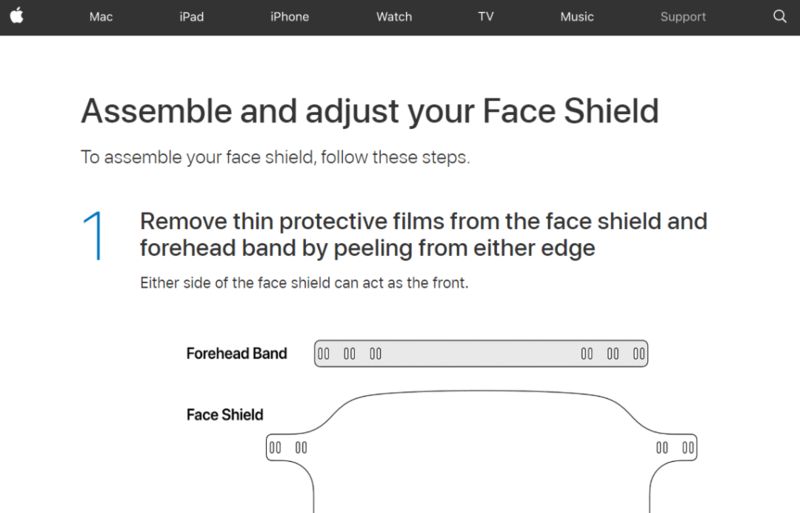Click the Face Shield outline diagram
This screenshot has height=513, width=800.
pos(481,451)
